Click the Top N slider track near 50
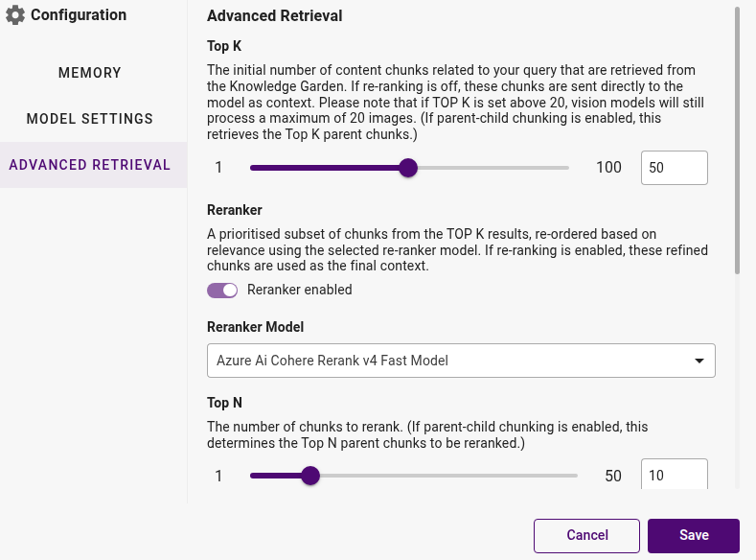756x560 pixels. pyautogui.click(x=570, y=476)
